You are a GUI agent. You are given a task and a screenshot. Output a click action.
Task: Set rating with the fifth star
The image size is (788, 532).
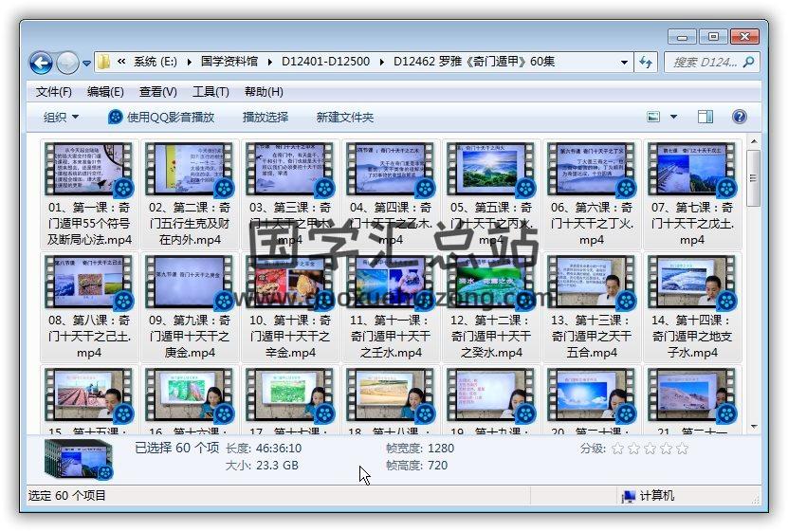pyautogui.click(x=682, y=449)
